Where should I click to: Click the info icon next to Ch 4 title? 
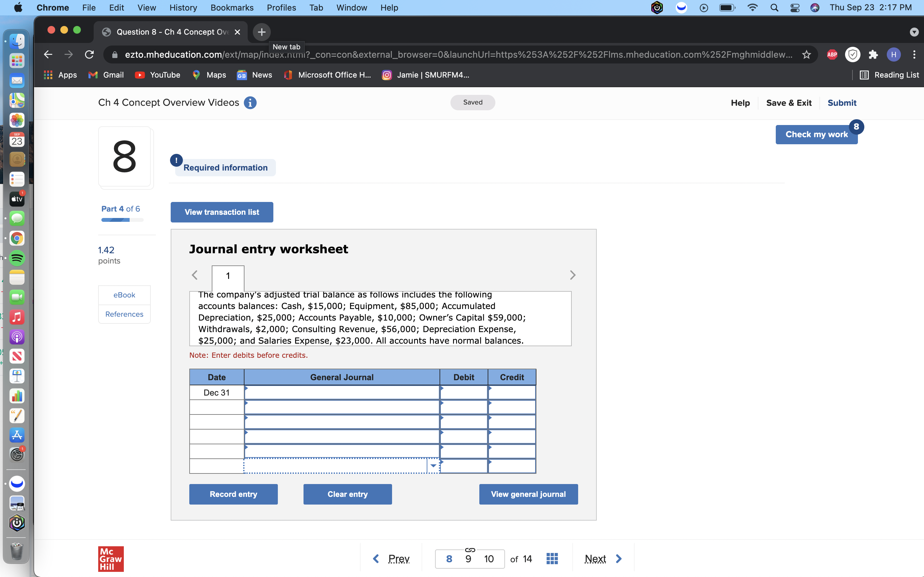pos(250,102)
